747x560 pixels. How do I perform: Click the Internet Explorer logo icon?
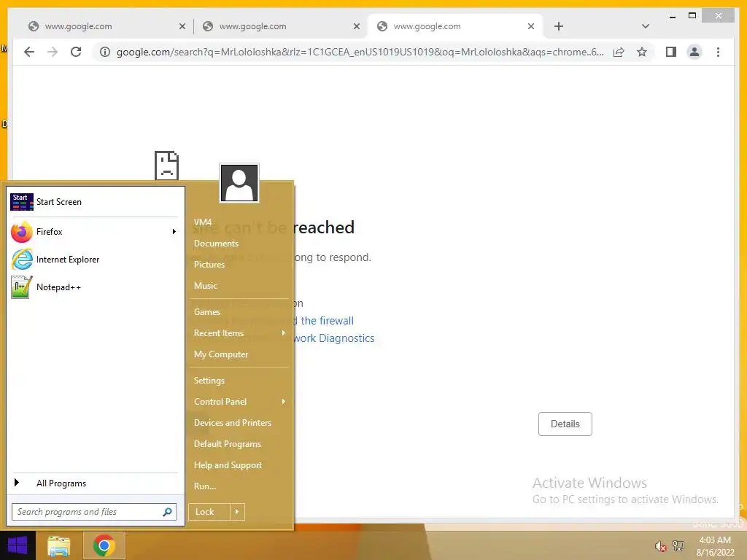pyautogui.click(x=22, y=260)
